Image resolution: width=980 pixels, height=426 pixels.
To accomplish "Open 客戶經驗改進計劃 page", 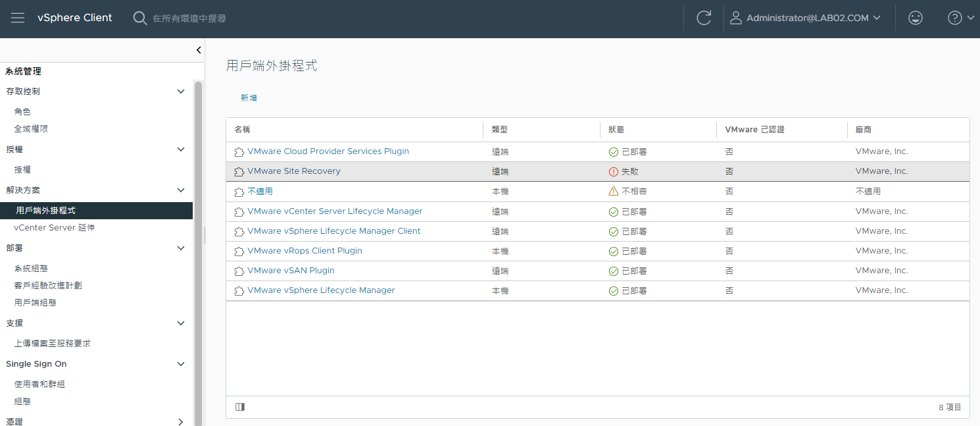I will pyautogui.click(x=48, y=286).
